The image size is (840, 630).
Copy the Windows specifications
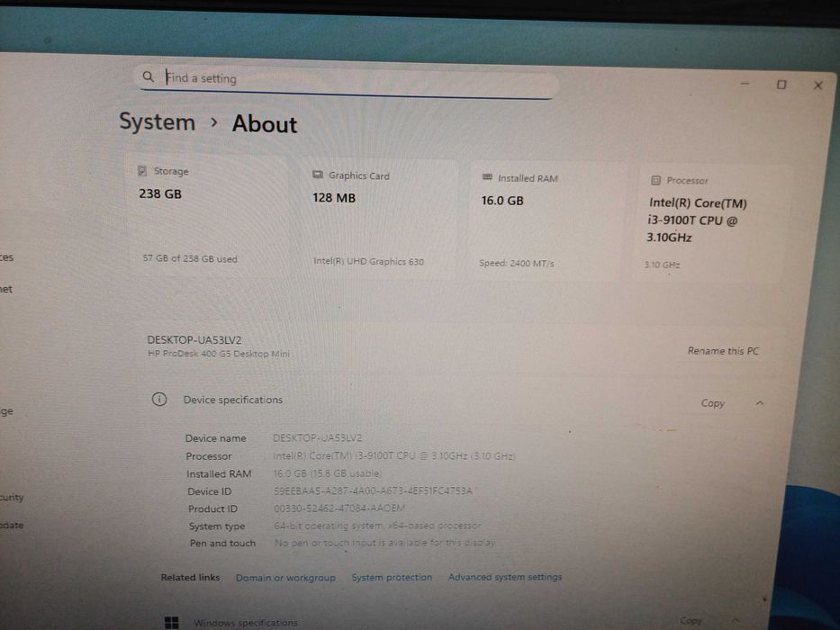click(x=691, y=620)
